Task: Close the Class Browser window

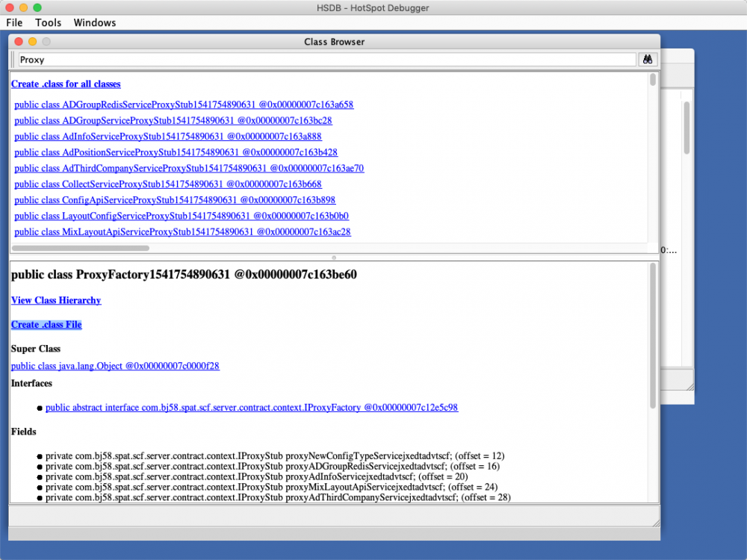Action: pyautogui.click(x=19, y=41)
